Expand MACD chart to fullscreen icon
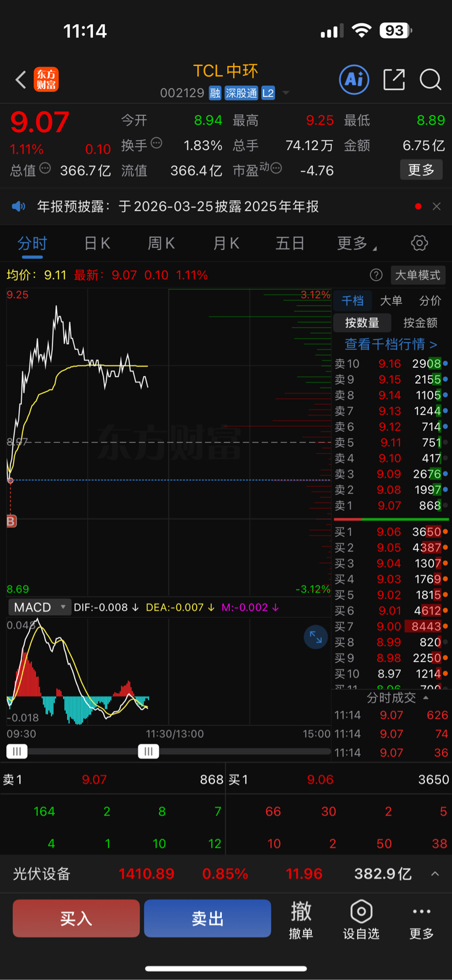This screenshot has height=980, width=452. pyautogui.click(x=315, y=637)
